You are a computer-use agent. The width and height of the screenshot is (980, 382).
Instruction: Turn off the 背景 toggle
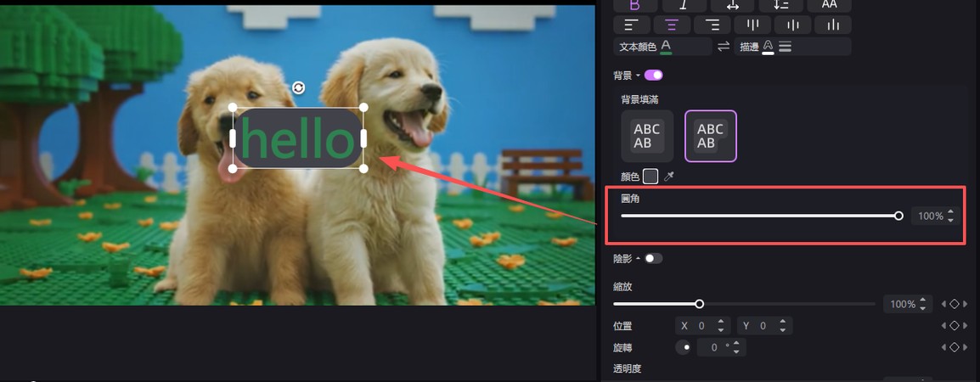tap(653, 76)
